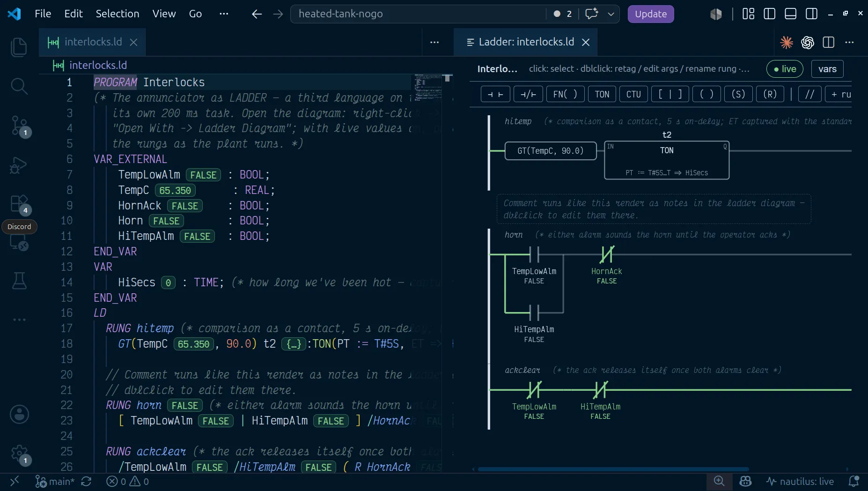
Task: Insert a normally closed contact
Action: [x=528, y=94]
